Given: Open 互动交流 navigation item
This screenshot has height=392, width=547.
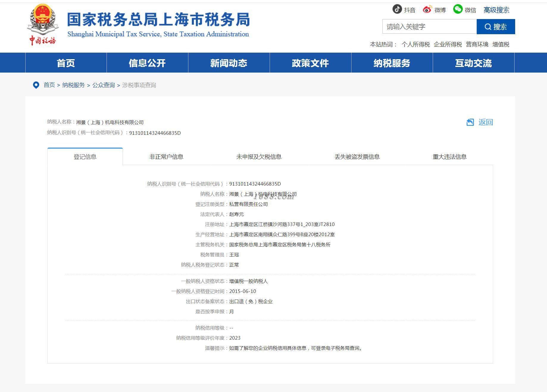Looking at the screenshot, I should pos(473,63).
